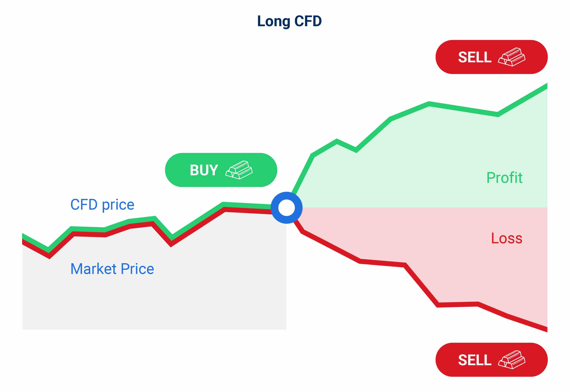This screenshot has width=570, height=392.
Task: Click the gold bars icon in BUY
Action: 239,170
